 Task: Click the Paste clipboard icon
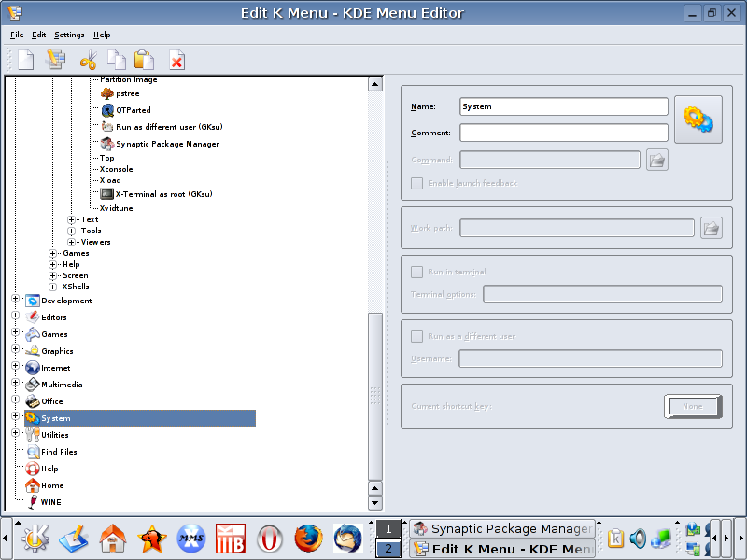(x=144, y=61)
